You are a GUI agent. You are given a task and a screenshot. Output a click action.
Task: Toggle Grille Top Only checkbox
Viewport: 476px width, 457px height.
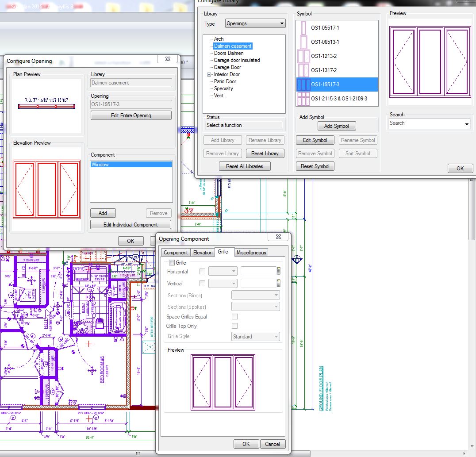(x=234, y=326)
